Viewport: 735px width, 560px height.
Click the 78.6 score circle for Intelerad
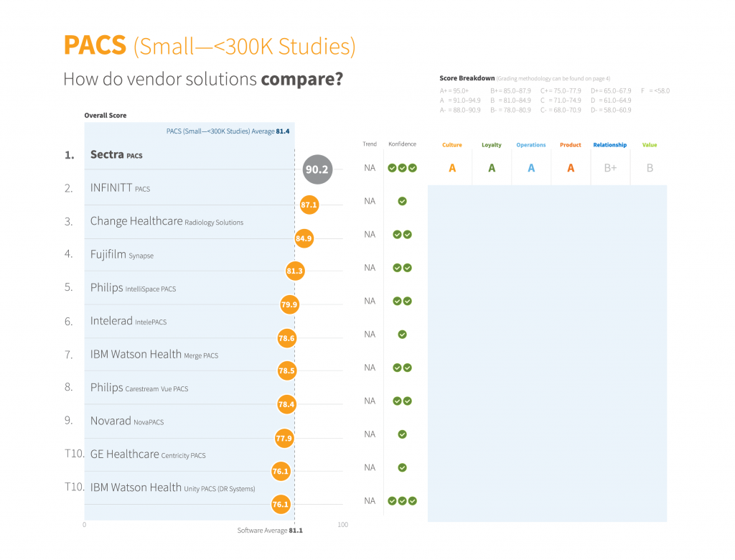[x=286, y=338]
